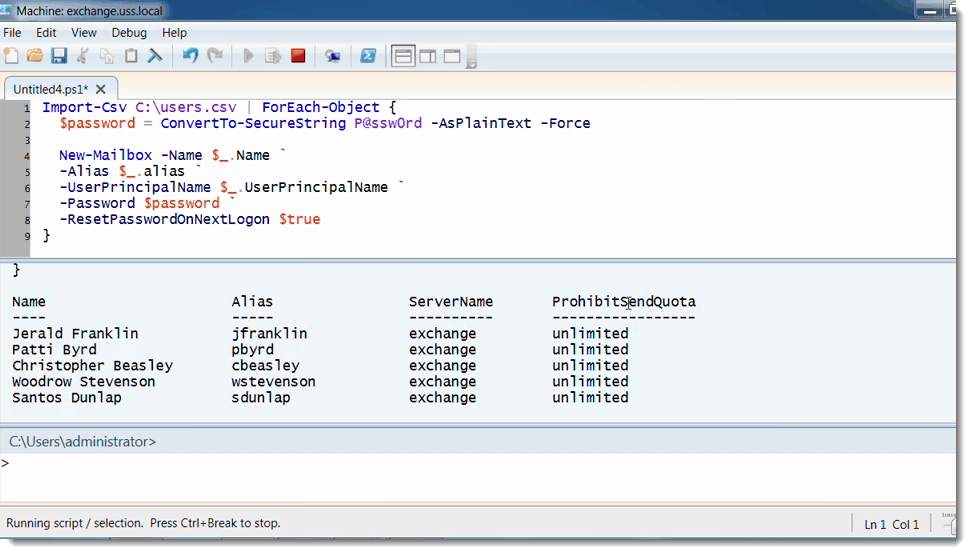Click the Alias column header in output

point(252,301)
